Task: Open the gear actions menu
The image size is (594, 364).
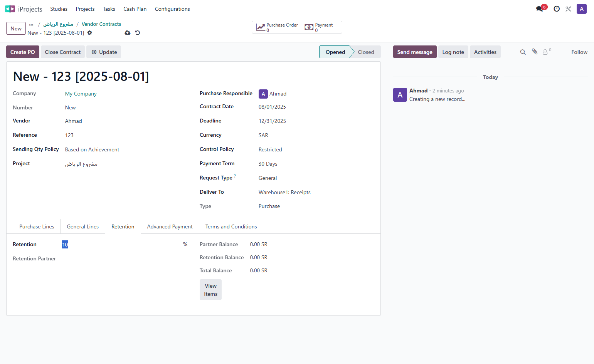Action: (90, 33)
